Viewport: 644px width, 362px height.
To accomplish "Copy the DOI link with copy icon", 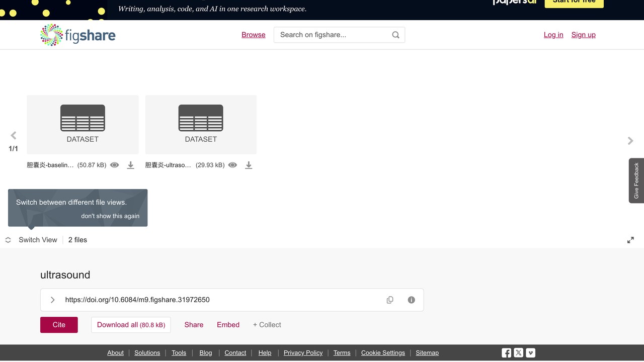I will coord(390,300).
